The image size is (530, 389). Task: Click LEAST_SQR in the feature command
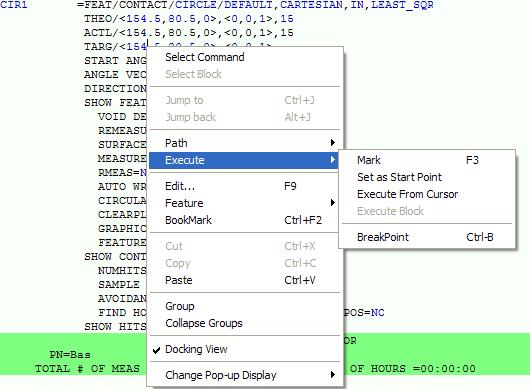click(402, 5)
